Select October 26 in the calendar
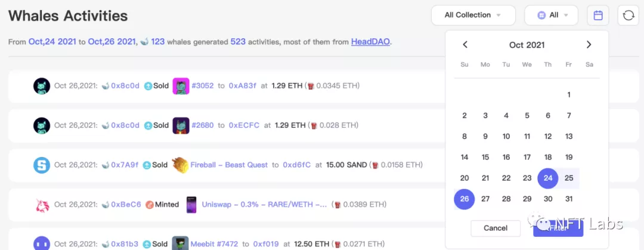Viewport: 644px width, 250px height. (465, 199)
